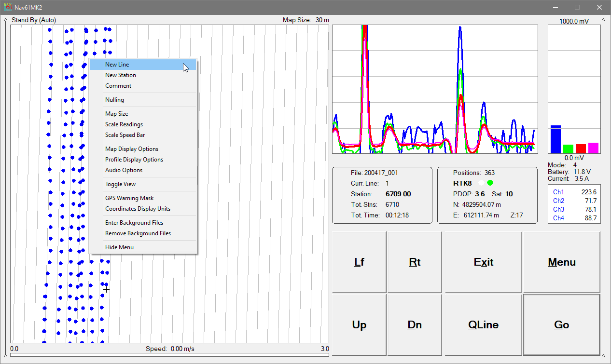
Task: Click the blue Ch1 level bar
Action: (555, 139)
